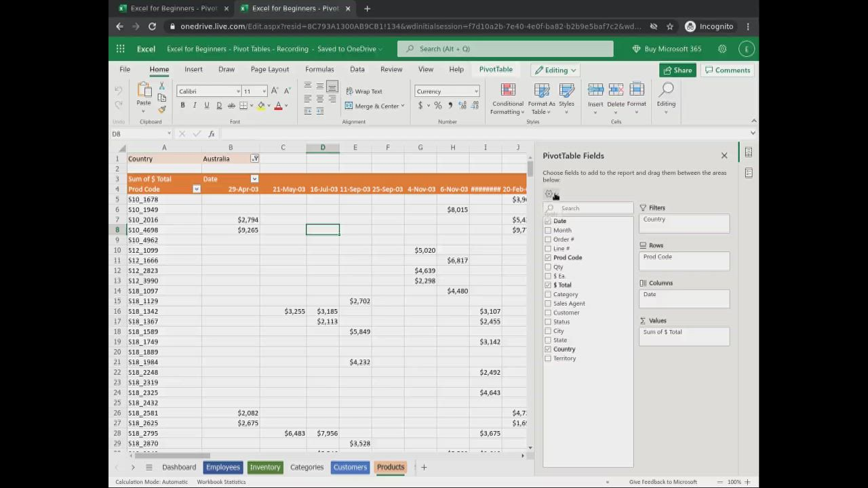The image size is (868, 488).
Task: Pick the font color red swatch
Action: click(x=278, y=106)
